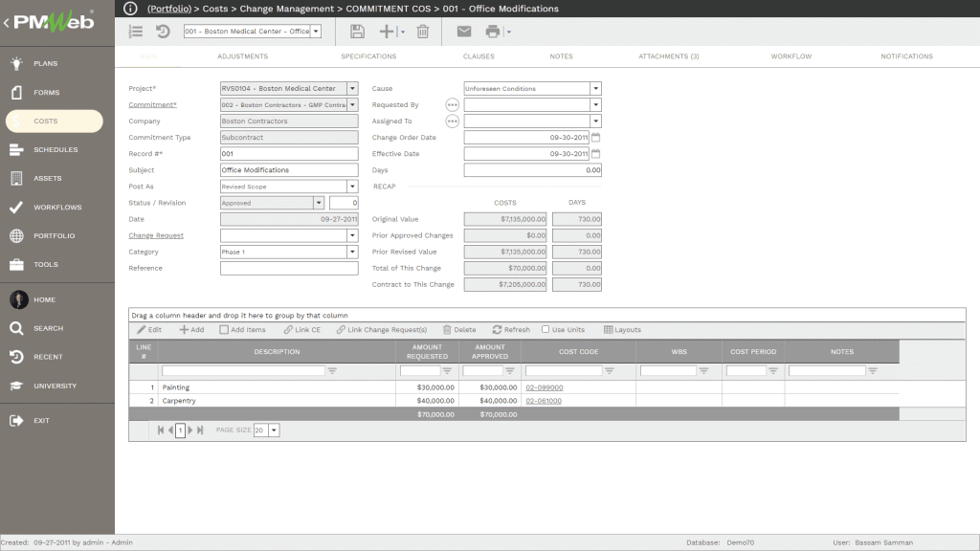Open the University graduation cap icon
The image size is (980, 551).
[17, 386]
